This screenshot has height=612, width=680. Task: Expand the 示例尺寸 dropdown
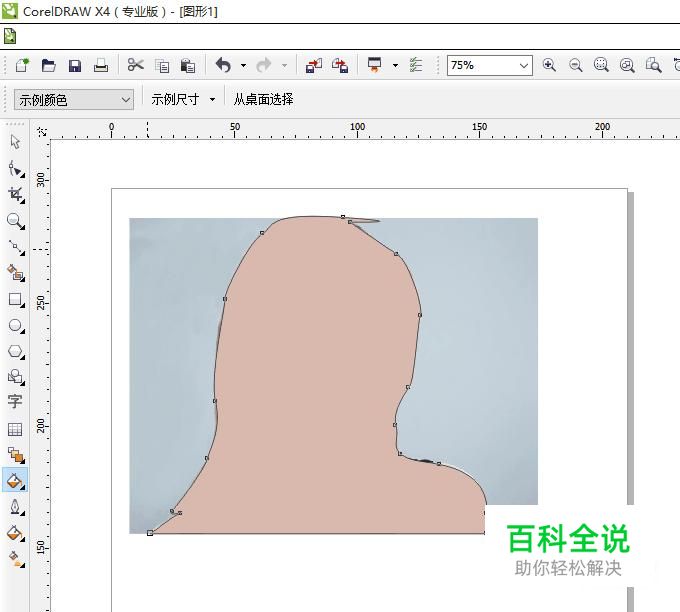click(212, 100)
